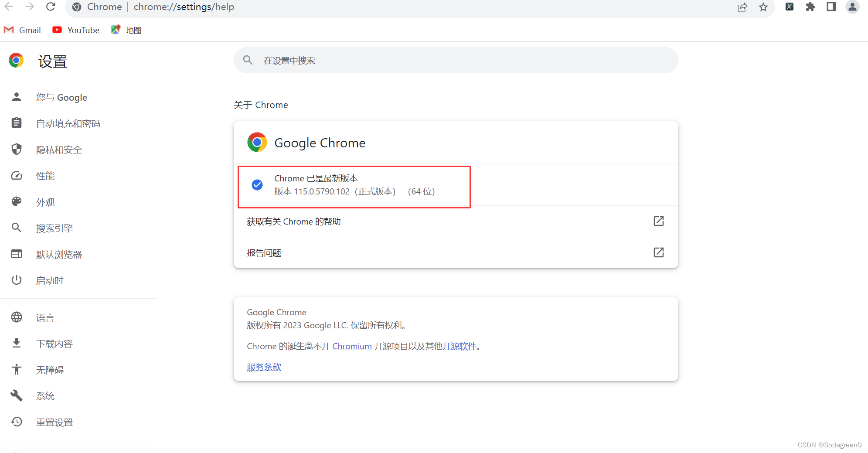
Task: Open the side panel icon
Action: point(831,7)
